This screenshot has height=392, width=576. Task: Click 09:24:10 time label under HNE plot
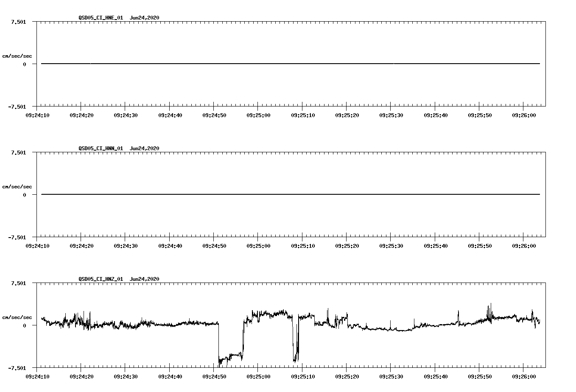tap(37, 115)
